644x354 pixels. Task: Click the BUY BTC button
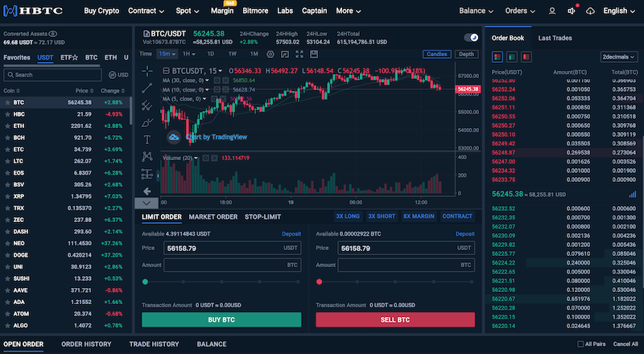coord(221,319)
